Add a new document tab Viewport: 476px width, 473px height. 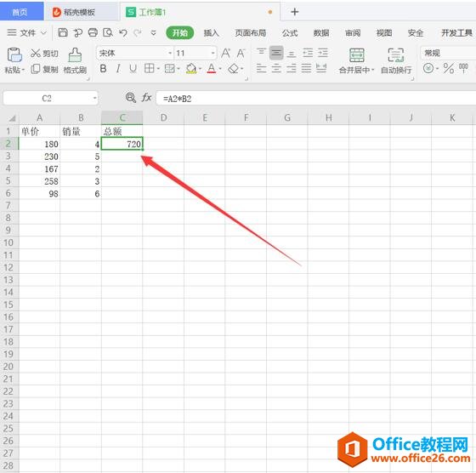294,12
